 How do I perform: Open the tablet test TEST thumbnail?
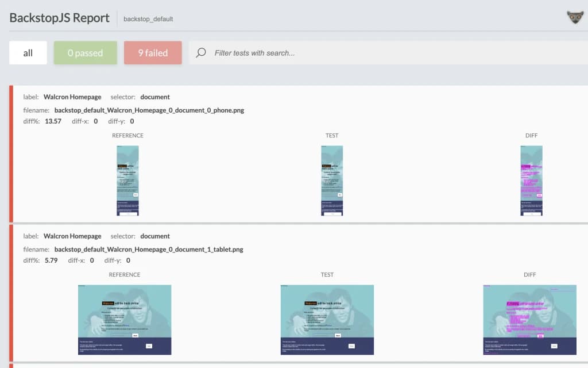(x=327, y=320)
